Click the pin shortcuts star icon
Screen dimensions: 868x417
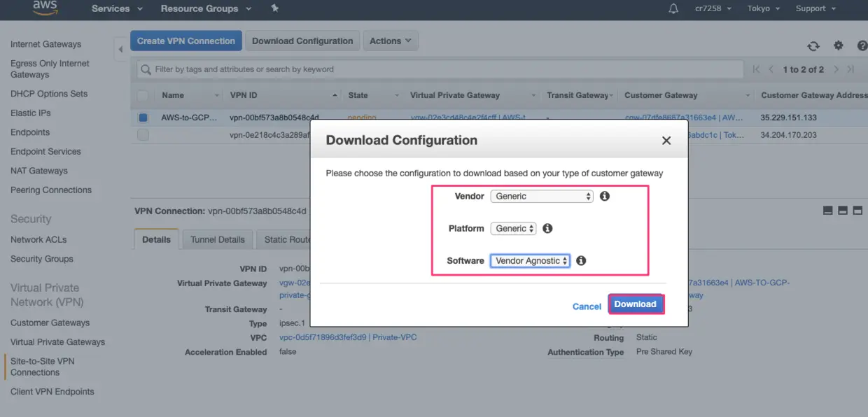point(274,8)
